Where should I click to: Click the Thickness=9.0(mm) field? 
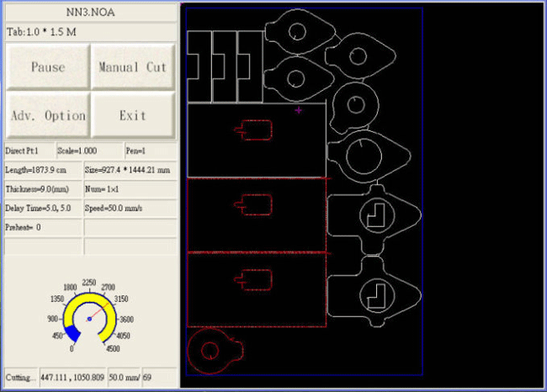coord(43,189)
